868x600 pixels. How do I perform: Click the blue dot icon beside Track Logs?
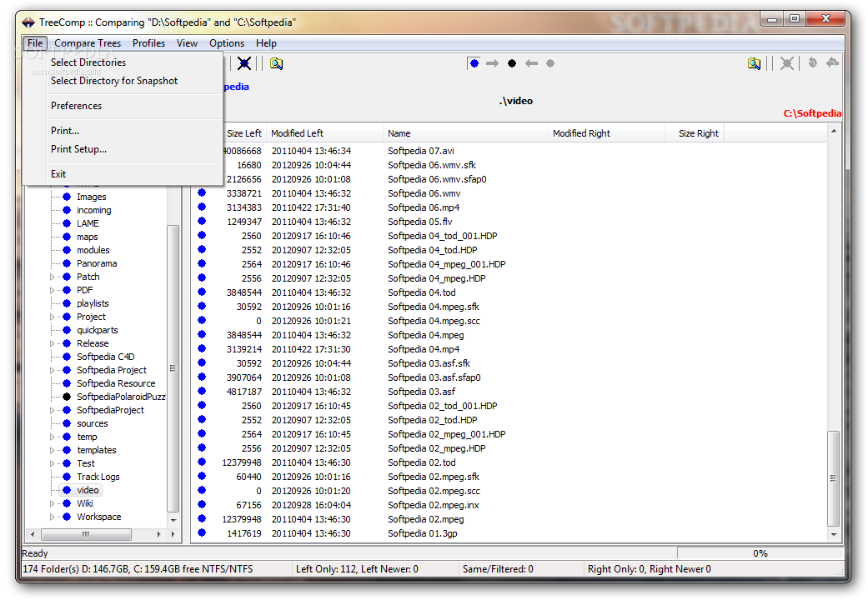click(67, 477)
